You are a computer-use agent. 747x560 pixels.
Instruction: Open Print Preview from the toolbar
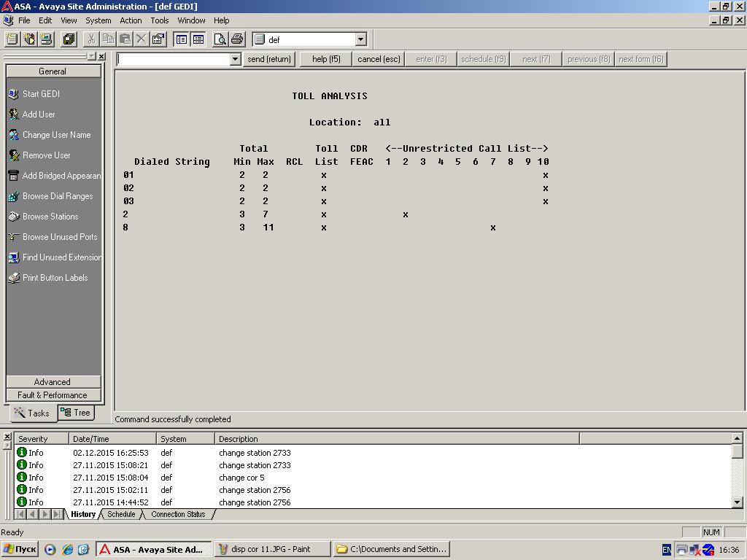[220, 39]
